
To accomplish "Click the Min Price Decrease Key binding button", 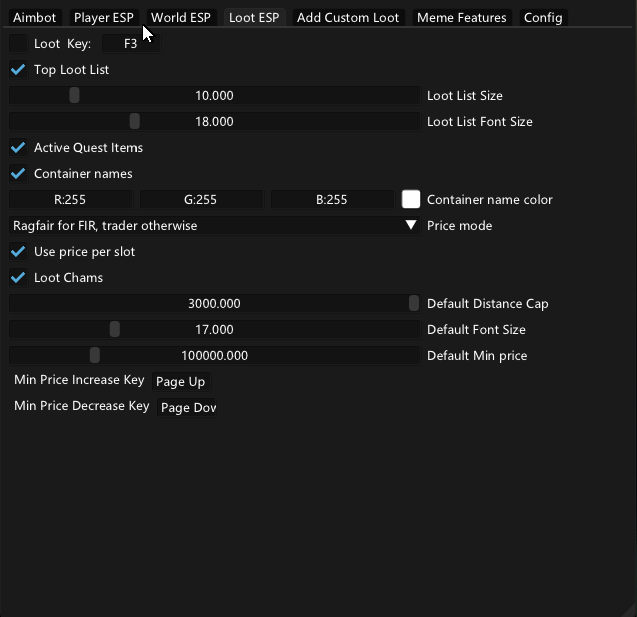I will tap(187, 408).
